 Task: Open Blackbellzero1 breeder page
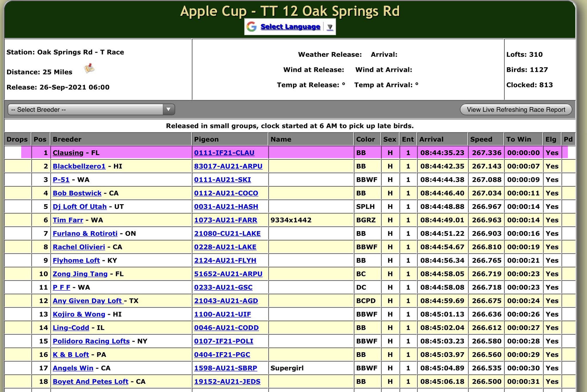(x=79, y=166)
